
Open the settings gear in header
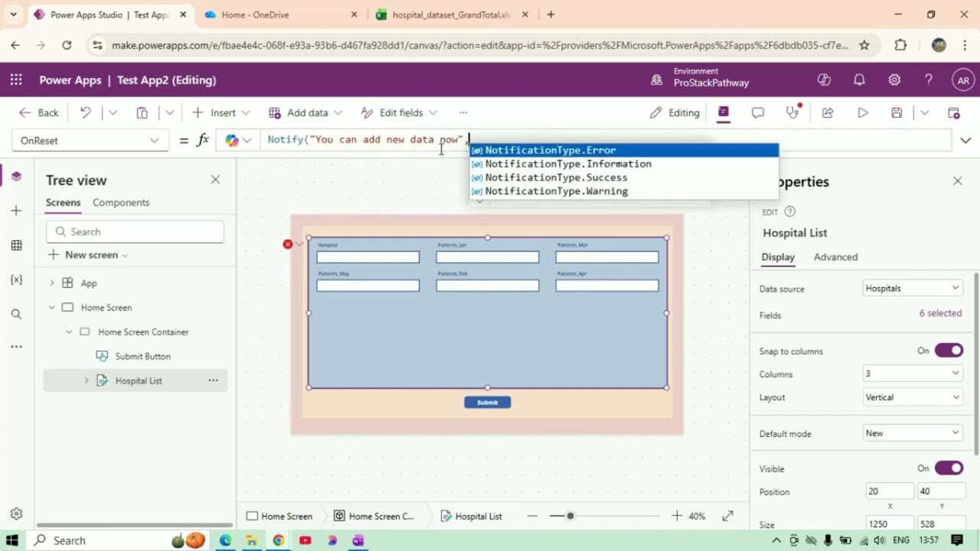(x=894, y=80)
